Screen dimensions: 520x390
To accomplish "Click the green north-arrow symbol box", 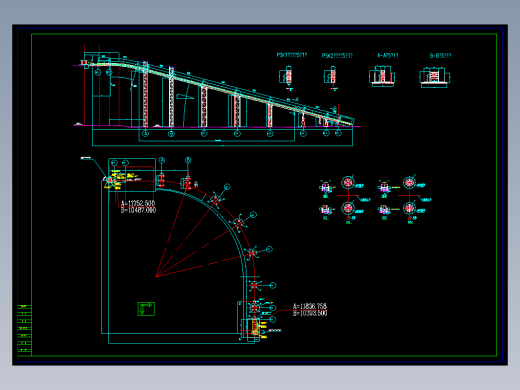I will 146,309.
